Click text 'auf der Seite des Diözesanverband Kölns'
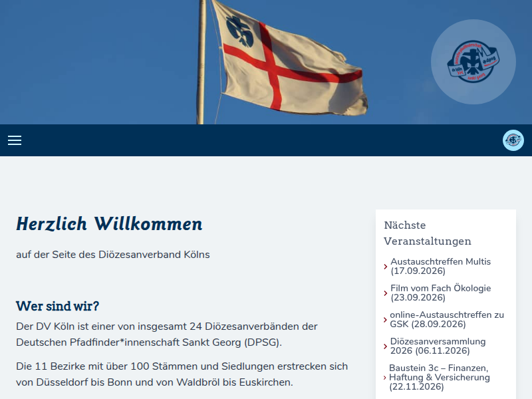The width and height of the screenshot is (532, 399). pos(113,255)
